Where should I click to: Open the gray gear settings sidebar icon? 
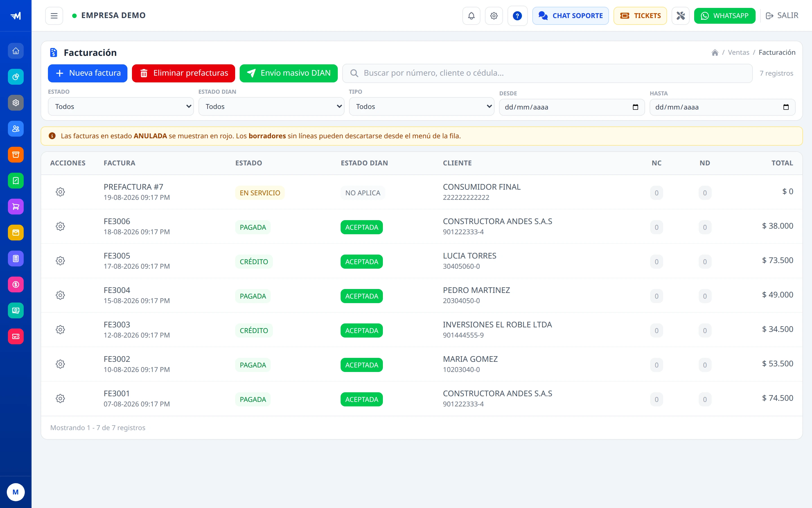click(x=16, y=103)
